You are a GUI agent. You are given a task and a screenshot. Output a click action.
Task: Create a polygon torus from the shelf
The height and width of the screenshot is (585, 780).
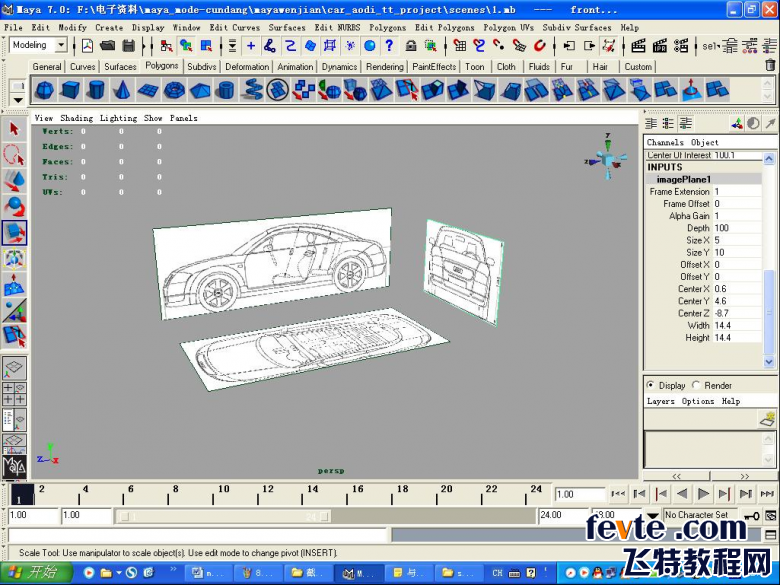(174, 91)
